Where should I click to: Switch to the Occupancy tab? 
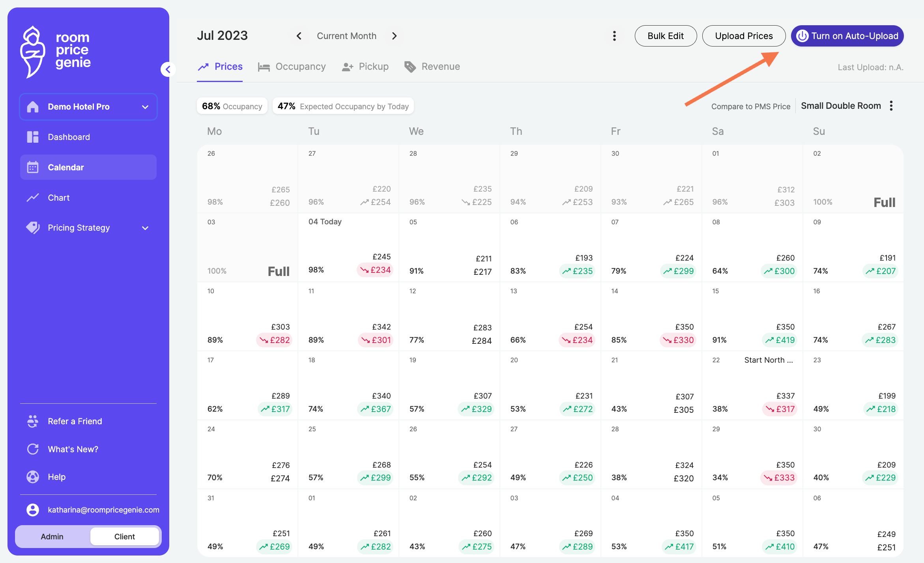(292, 67)
